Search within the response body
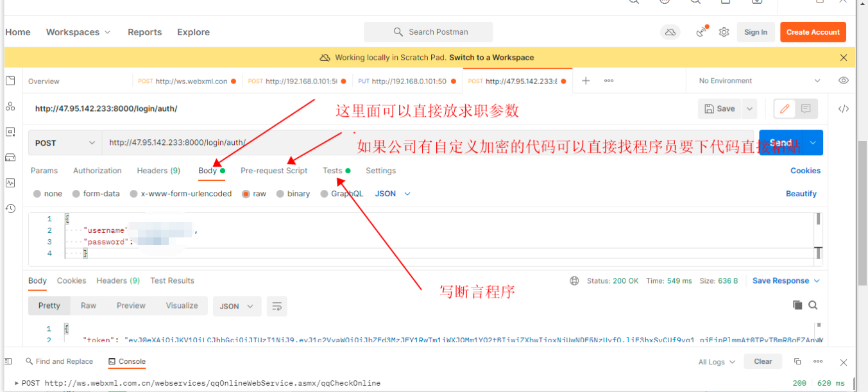The width and height of the screenshot is (868, 392). pyautogui.click(x=813, y=305)
